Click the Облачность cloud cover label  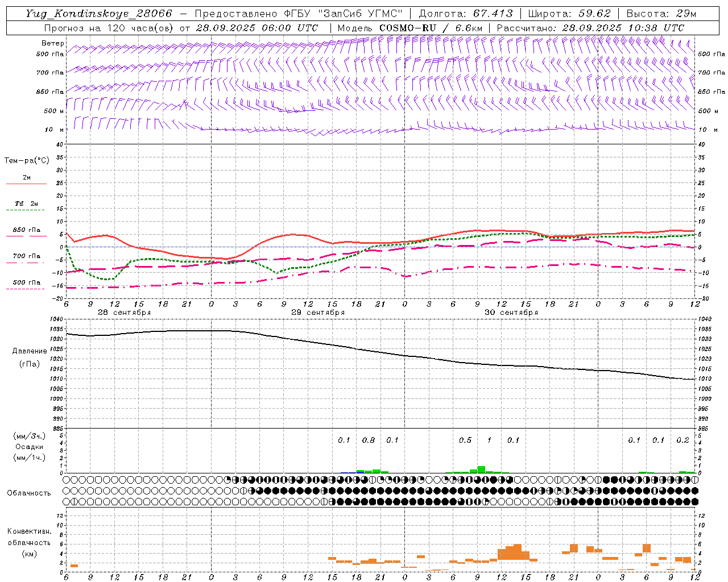29,493
